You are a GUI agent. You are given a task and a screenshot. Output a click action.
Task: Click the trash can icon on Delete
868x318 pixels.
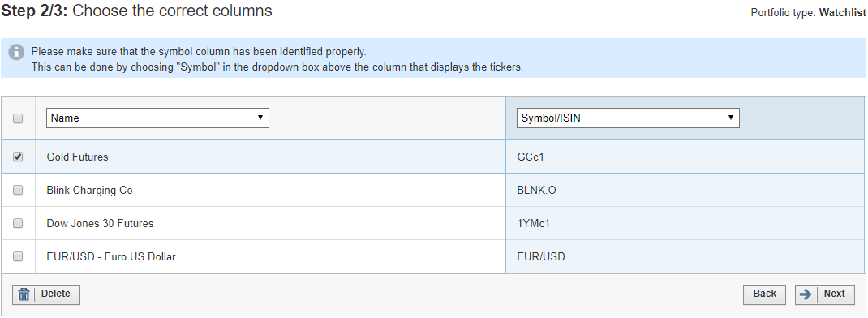24,294
